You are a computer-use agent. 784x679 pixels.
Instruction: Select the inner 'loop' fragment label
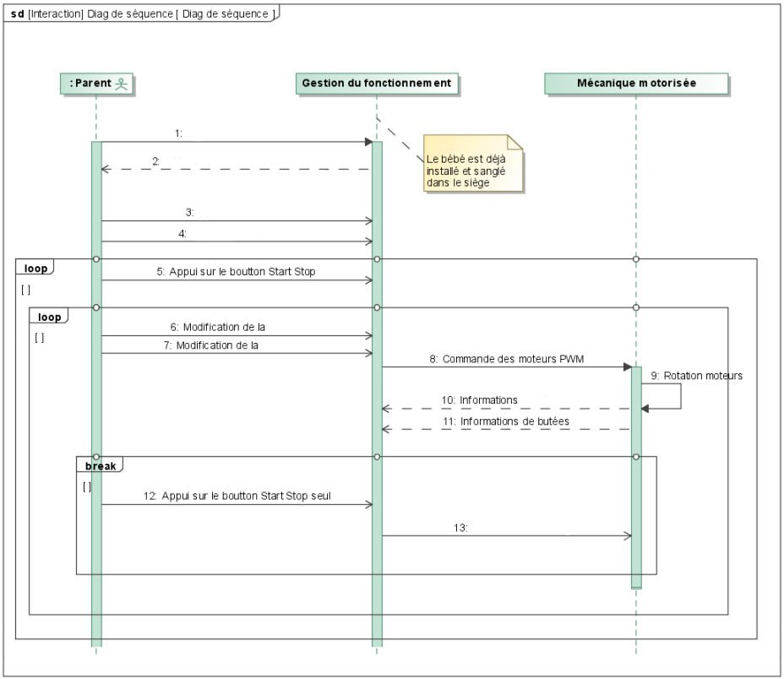coord(49,317)
